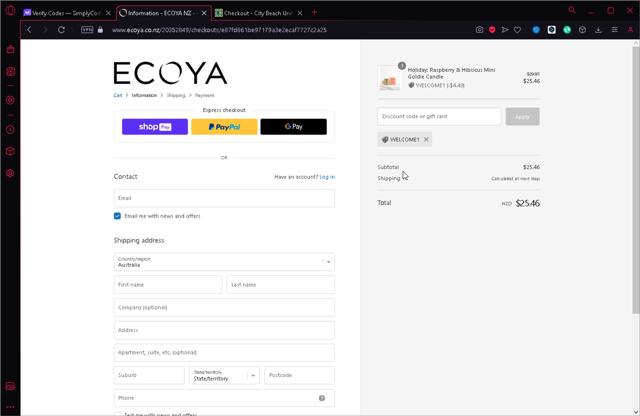Click the ECOYA logo
The image size is (640, 416).
tap(170, 73)
